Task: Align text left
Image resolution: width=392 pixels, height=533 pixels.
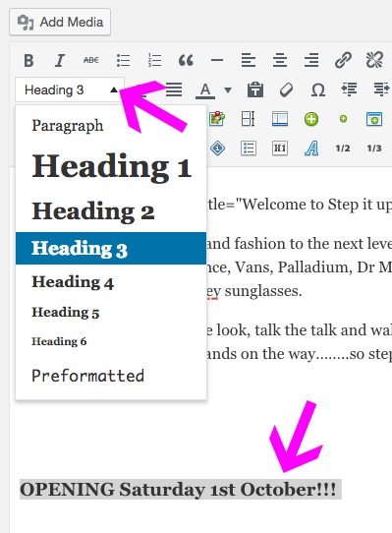Action: click(249, 61)
